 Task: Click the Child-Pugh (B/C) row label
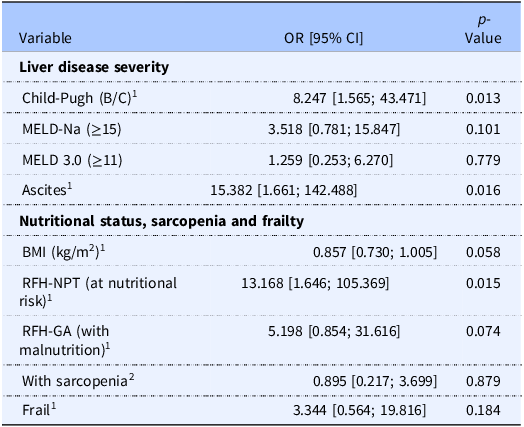(x=77, y=98)
